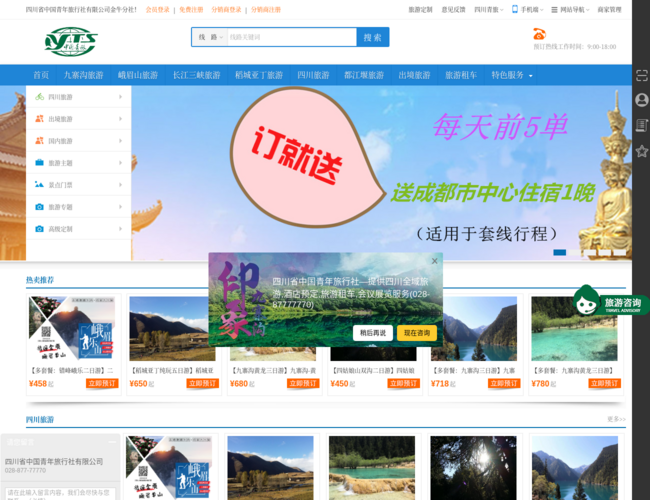Open the 峨眉山旅游 nav item
This screenshot has width=650, height=500.
click(x=138, y=75)
